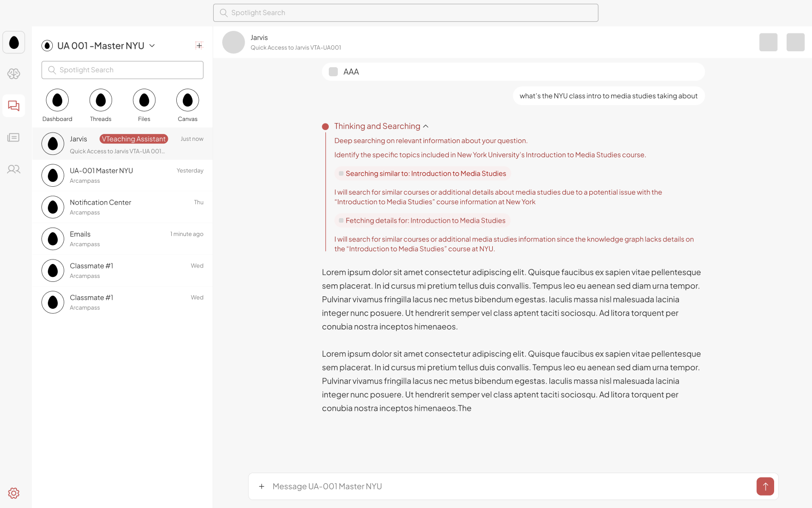Open the chat messages sidebar icon
812x508 pixels.
[x=14, y=106]
